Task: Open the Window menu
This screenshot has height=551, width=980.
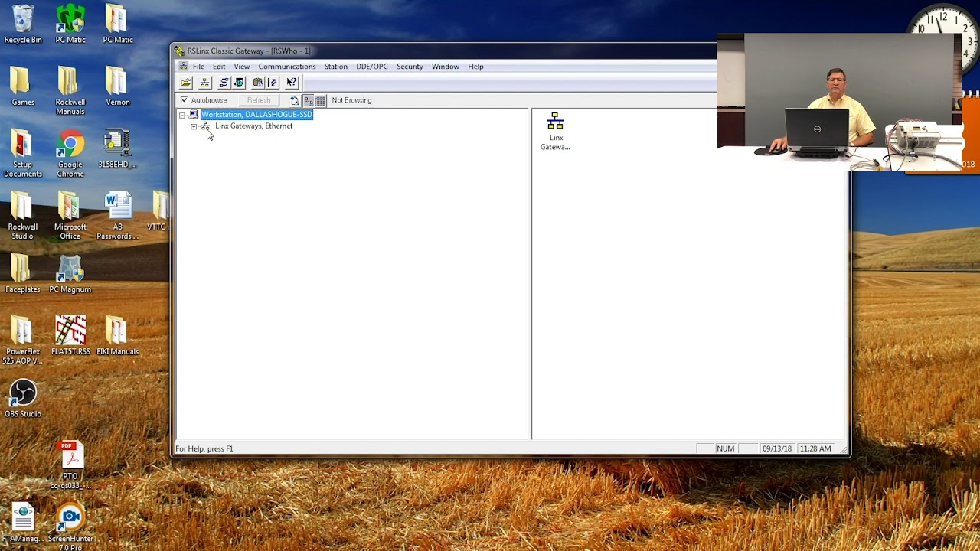Action: point(446,67)
